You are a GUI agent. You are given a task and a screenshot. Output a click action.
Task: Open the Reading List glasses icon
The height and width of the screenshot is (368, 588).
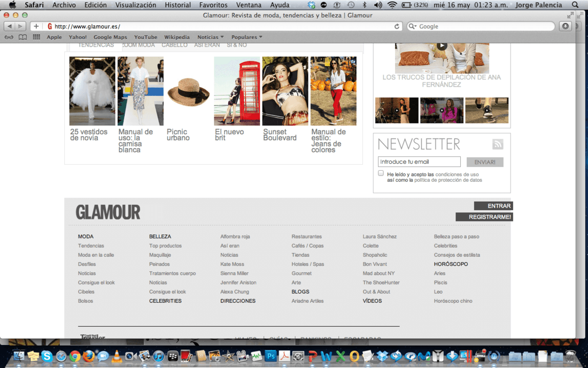pos(9,37)
